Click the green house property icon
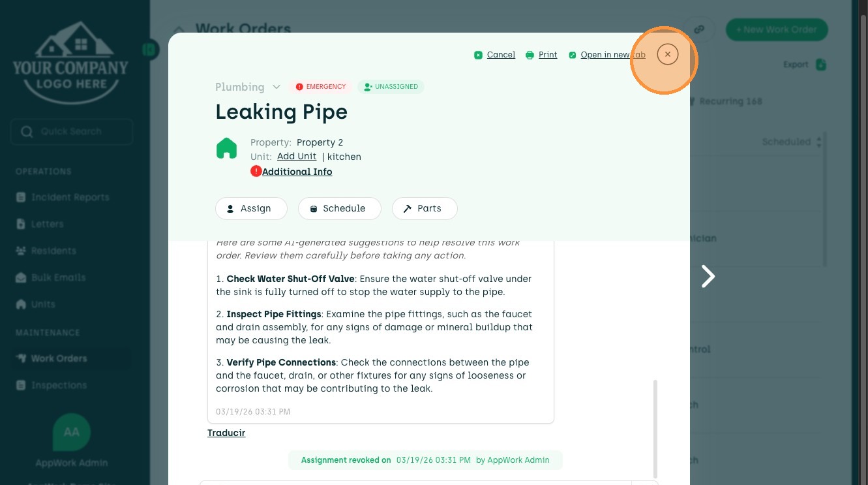The image size is (868, 485). pos(226,148)
